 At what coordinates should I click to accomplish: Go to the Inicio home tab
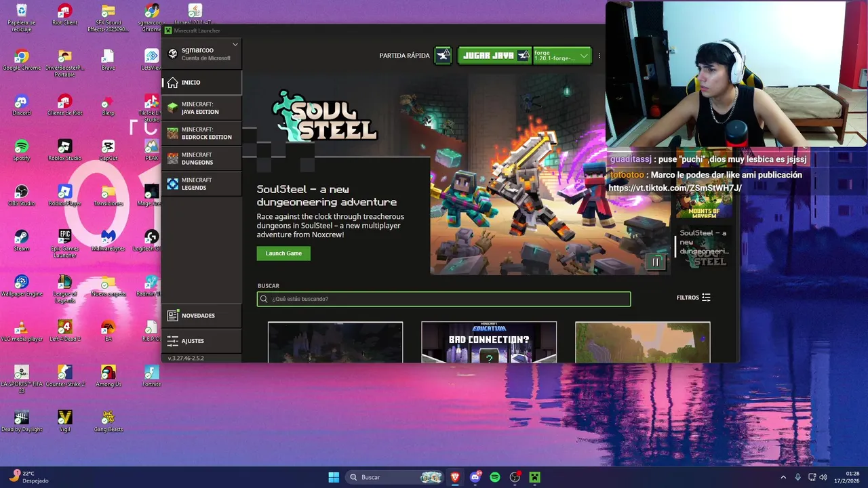201,83
